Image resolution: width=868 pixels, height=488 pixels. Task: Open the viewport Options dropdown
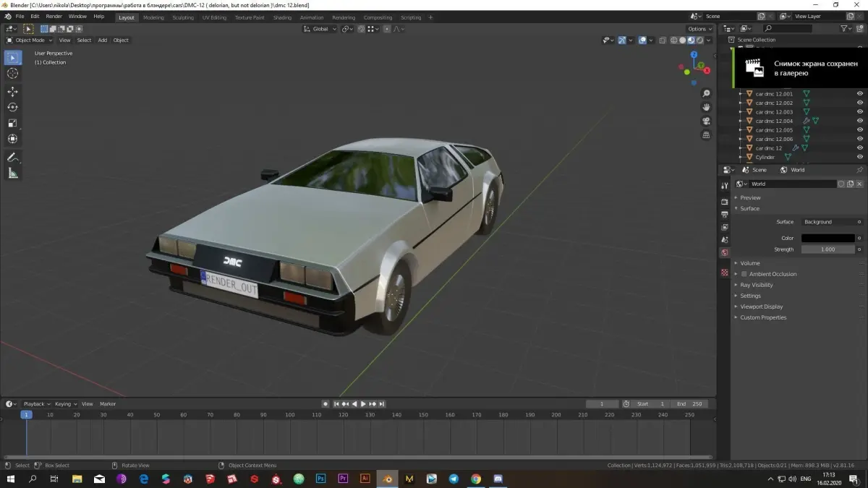[x=700, y=29]
